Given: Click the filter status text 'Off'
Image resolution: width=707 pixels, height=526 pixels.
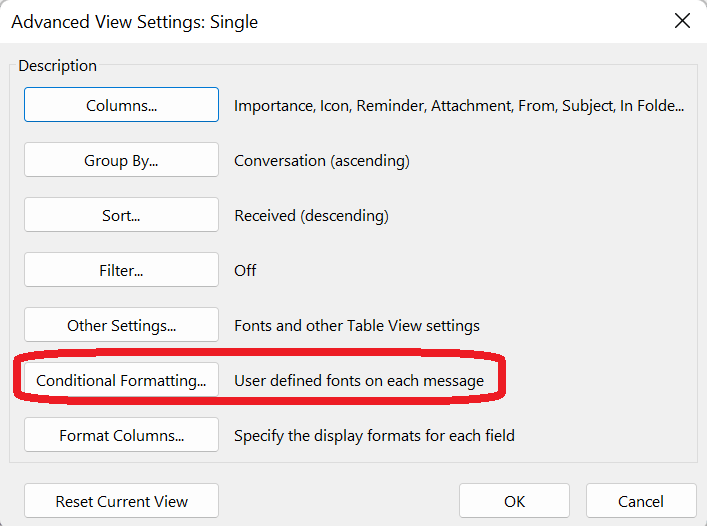Looking at the screenshot, I should [x=245, y=270].
